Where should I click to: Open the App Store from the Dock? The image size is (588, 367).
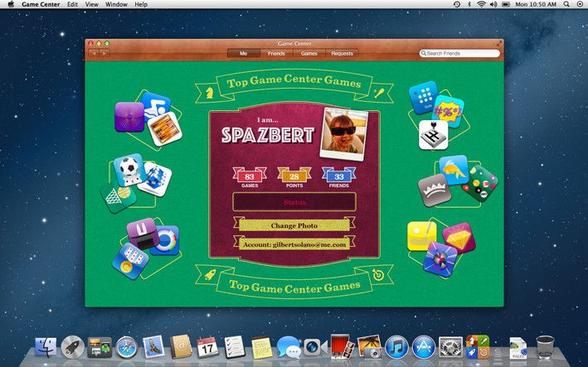423,347
